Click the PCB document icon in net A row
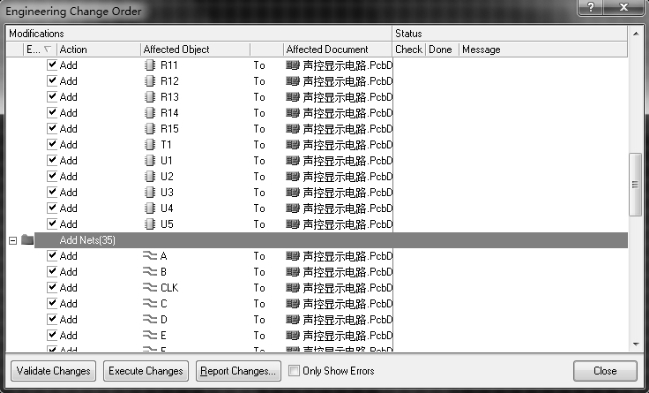Screen dimensions: 649x393 (293, 256)
